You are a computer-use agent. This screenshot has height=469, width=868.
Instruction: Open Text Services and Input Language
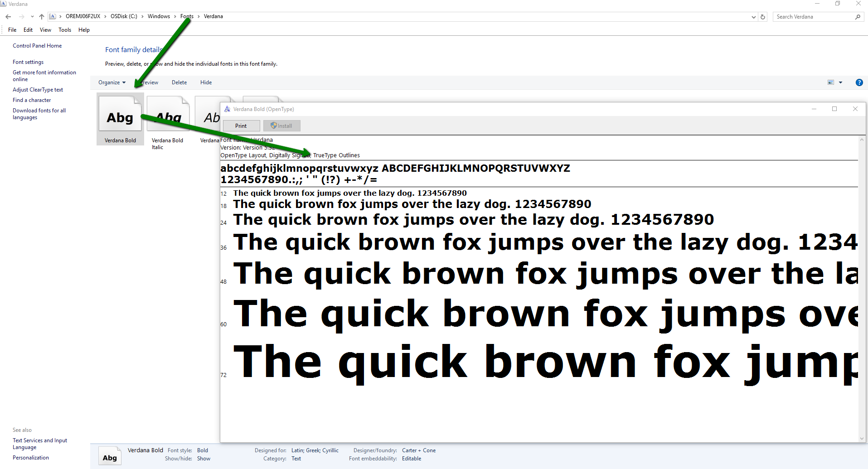pyautogui.click(x=40, y=444)
